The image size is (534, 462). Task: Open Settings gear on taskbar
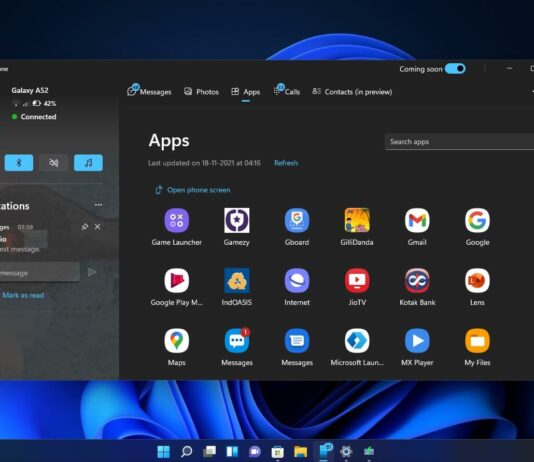[346, 451]
